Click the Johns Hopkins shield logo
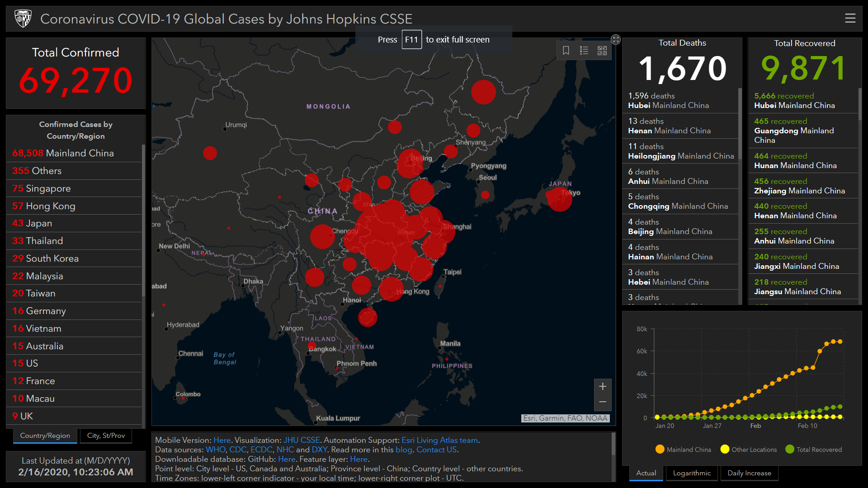This screenshot has width=868, height=488. point(23,19)
